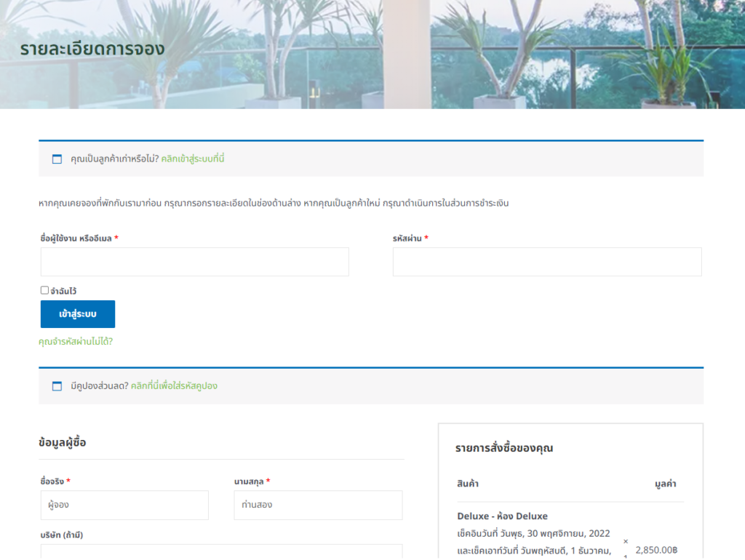Select the "นามสกุล" last name field
The height and width of the screenshot is (560, 745).
317,505
